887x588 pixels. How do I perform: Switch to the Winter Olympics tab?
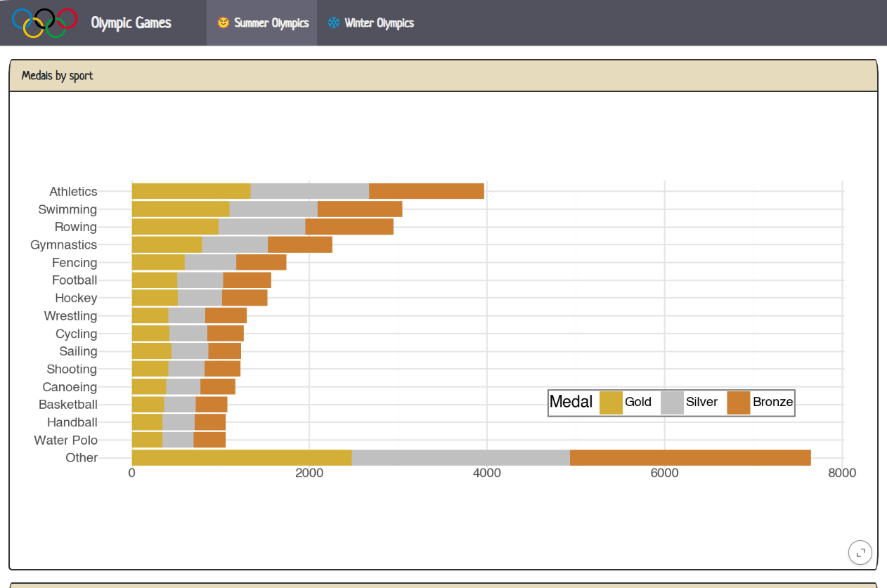click(371, 22)
